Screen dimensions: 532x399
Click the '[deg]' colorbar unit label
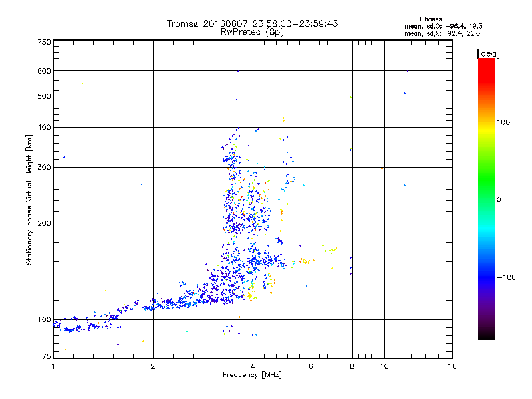(488, 53)
